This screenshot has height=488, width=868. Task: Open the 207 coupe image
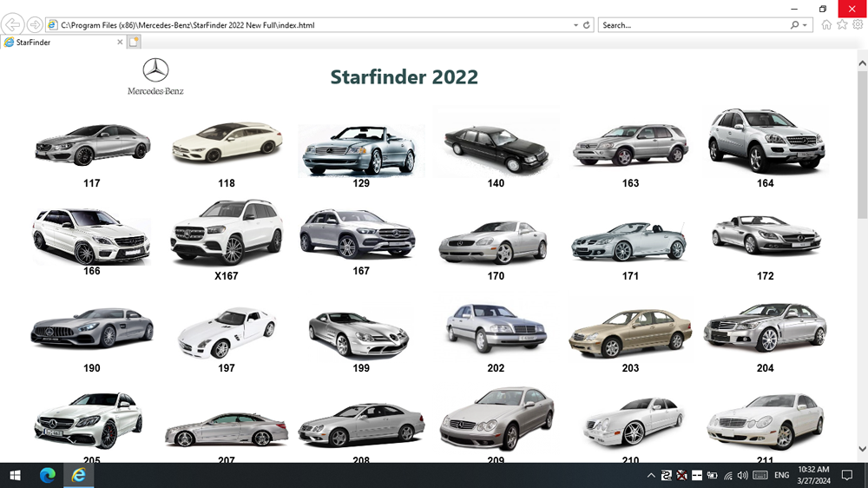coord(227,429)
